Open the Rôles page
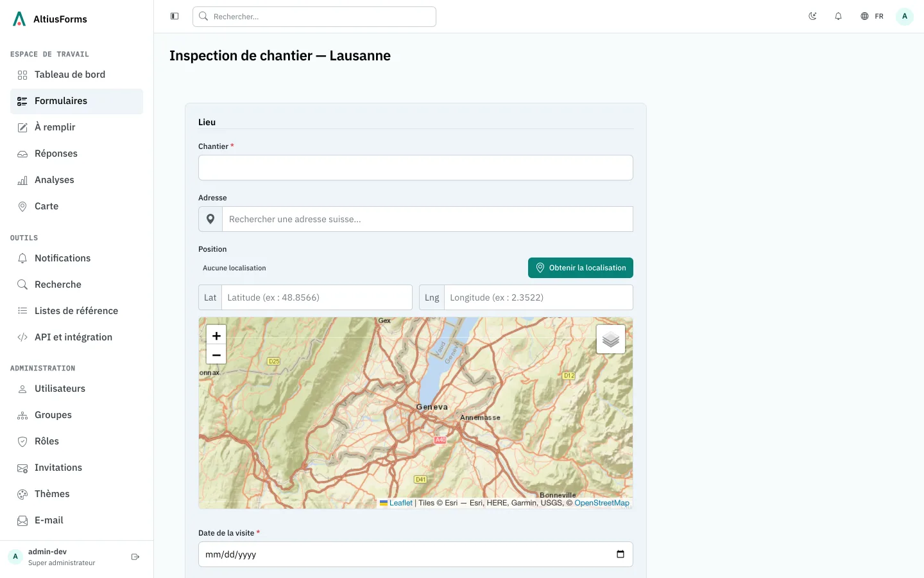This screenshot has width=924, height=578. click(76, 441)
